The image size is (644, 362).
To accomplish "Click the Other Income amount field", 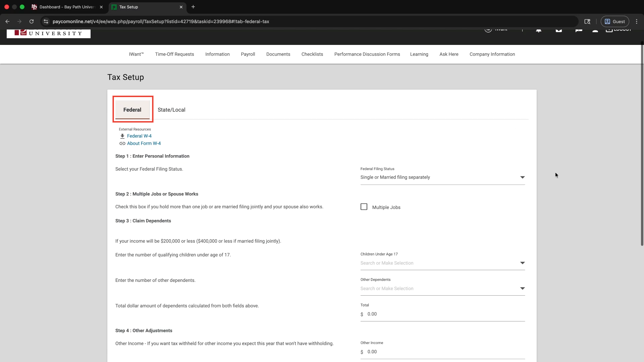I will click(x=443, y=352).
